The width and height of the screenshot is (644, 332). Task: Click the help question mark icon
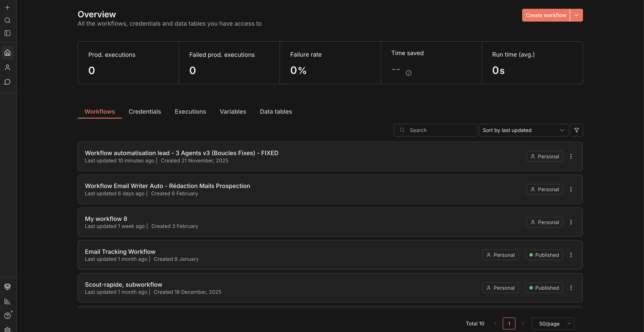(7, 316)
